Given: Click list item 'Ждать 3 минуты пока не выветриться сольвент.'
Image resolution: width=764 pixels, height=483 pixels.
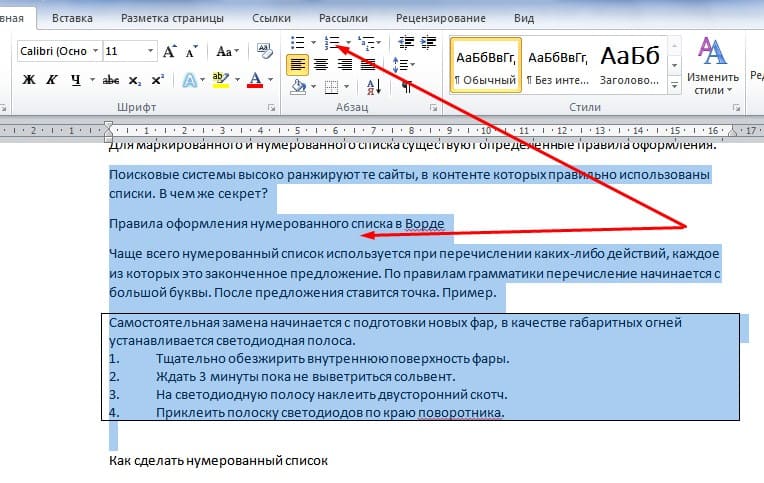Looking at the screenshot, I should [x=306, y=377].
